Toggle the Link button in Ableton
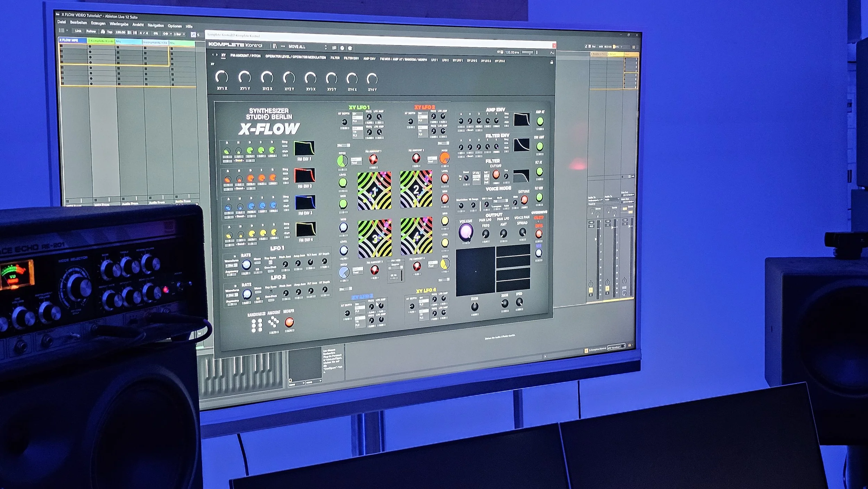This screenshot has width=868, height=489. click(78, 31)
